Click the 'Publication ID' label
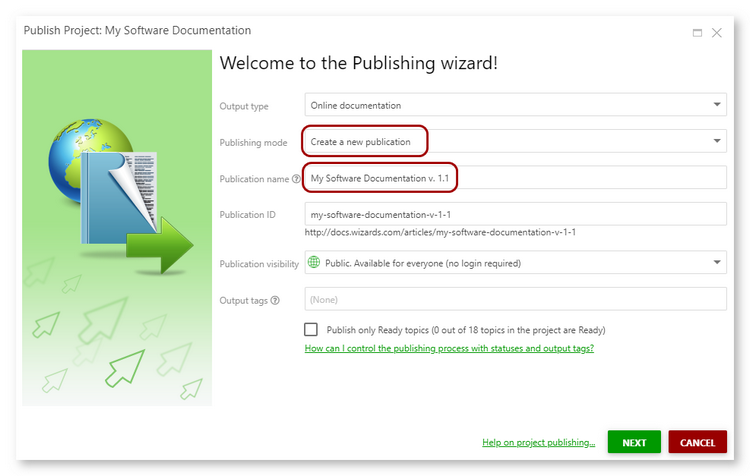 (x=247, y=214)
